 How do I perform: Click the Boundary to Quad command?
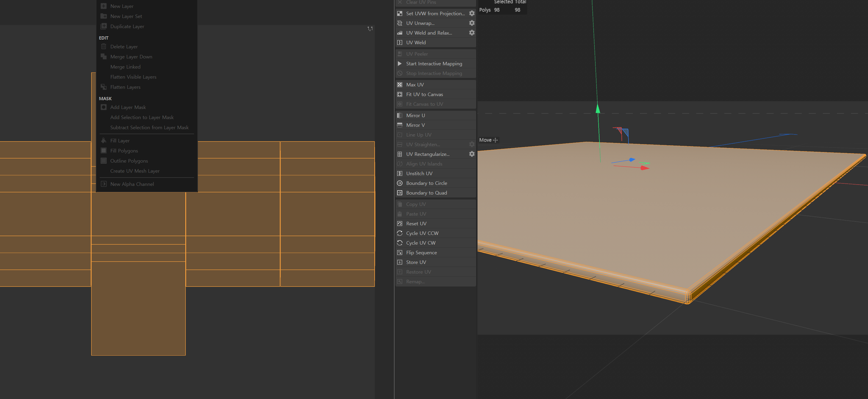pos(426,193)
